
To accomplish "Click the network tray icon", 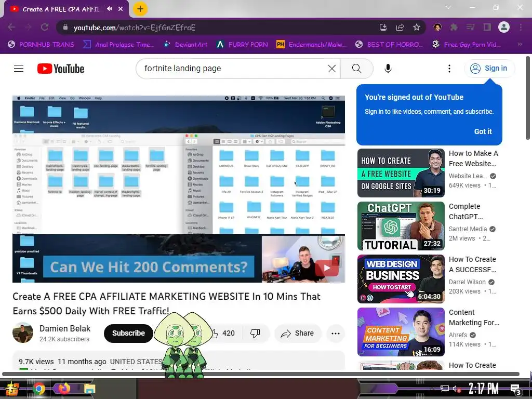I will (x=445, y=389).
